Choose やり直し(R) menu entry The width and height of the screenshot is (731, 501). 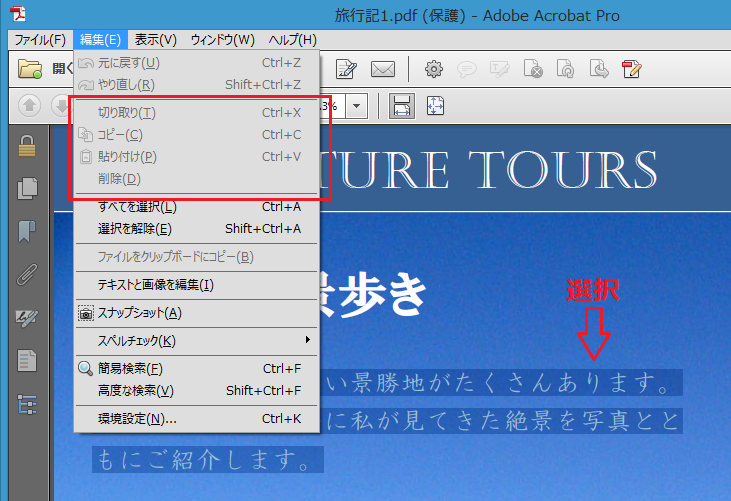point(197,84)
